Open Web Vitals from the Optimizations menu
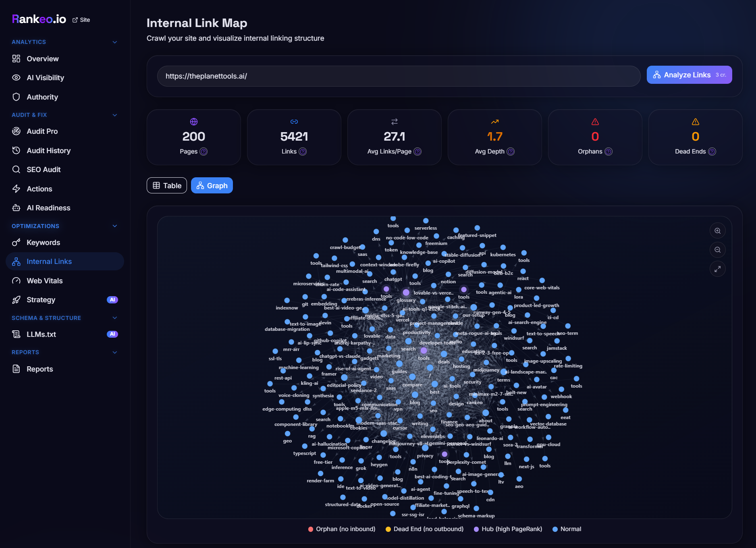 [x=44, y=280]
